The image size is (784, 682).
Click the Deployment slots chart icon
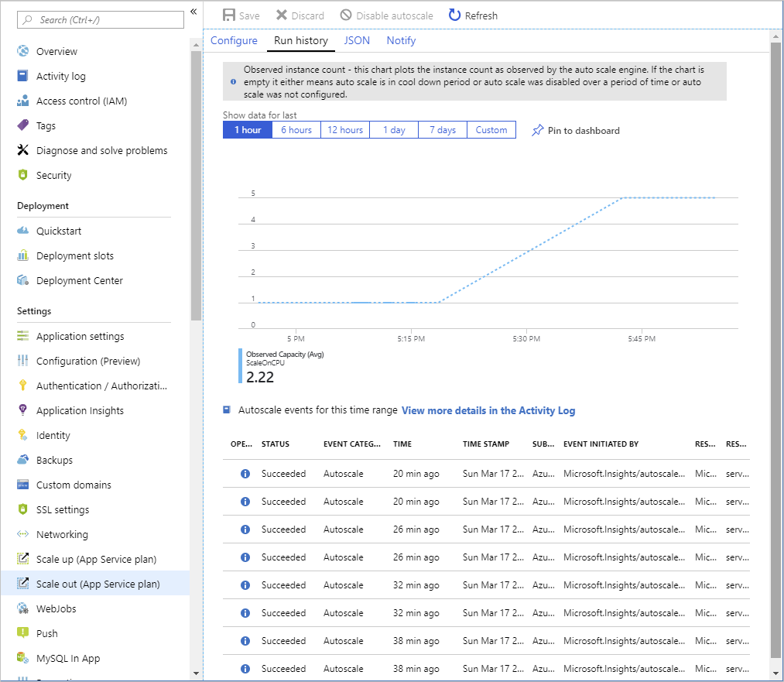point(22,255)
